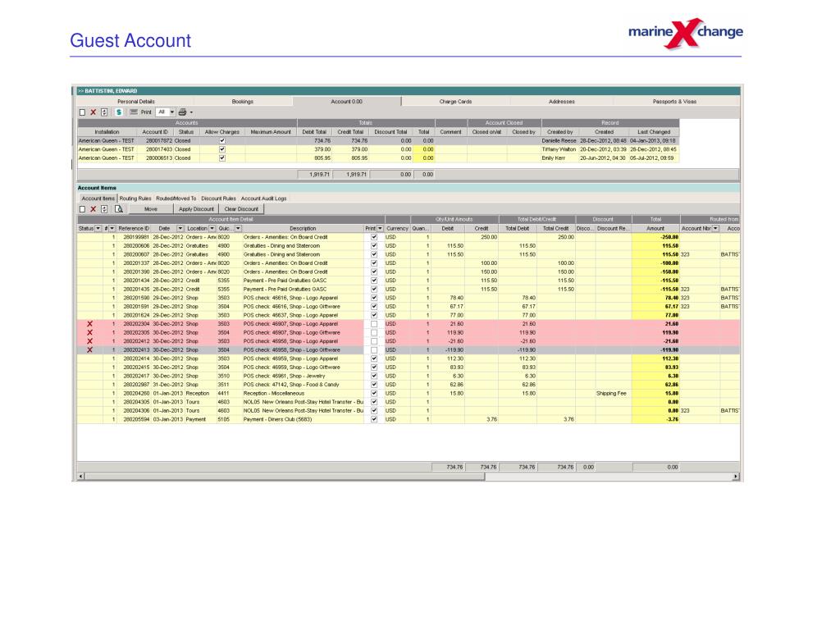Switch to the Routing Rules tab
The image size is (840, 630).
[x=135, y=199]
